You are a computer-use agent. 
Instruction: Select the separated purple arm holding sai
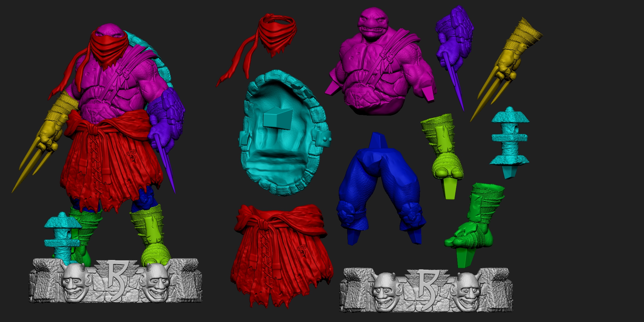point(455,52)
